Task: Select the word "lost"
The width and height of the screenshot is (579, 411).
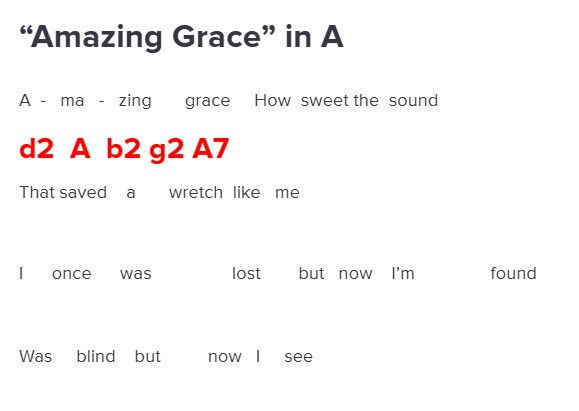Action: [x=246, y=273]
